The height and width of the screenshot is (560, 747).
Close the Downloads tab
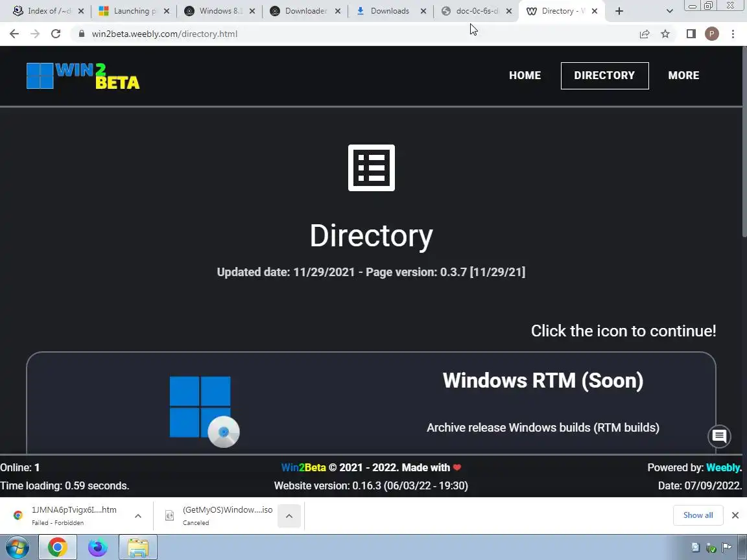pos(423,11)
